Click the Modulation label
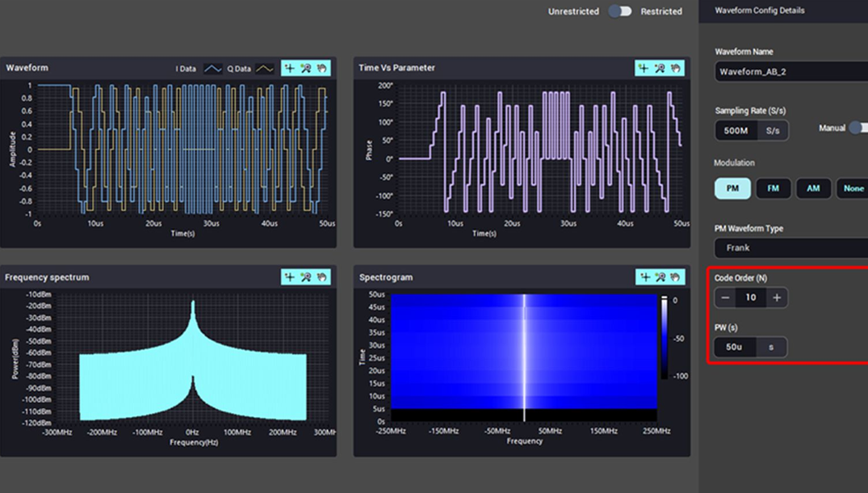 [734, 163]
